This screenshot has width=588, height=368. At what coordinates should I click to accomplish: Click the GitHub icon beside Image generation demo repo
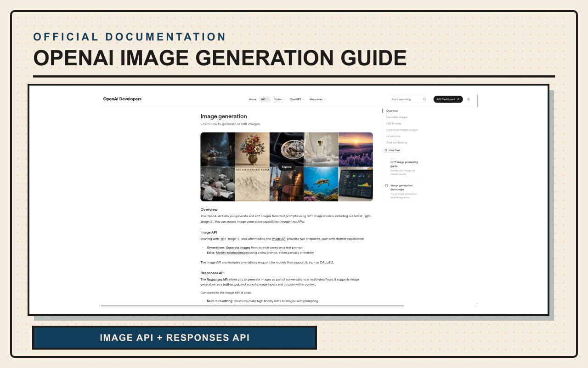386,185
